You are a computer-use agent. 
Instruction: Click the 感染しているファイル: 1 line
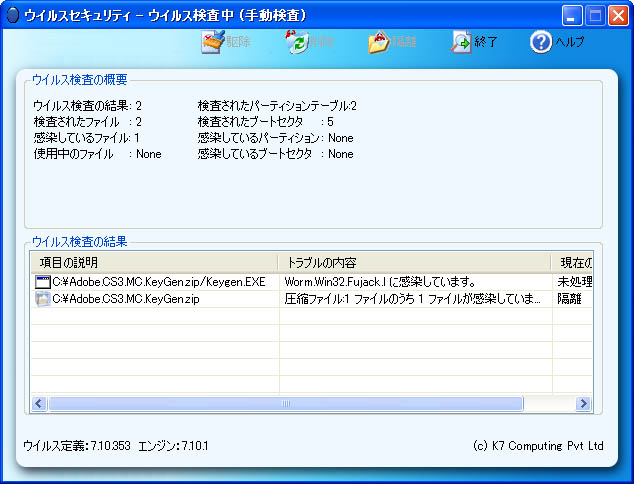pos(87,138)
